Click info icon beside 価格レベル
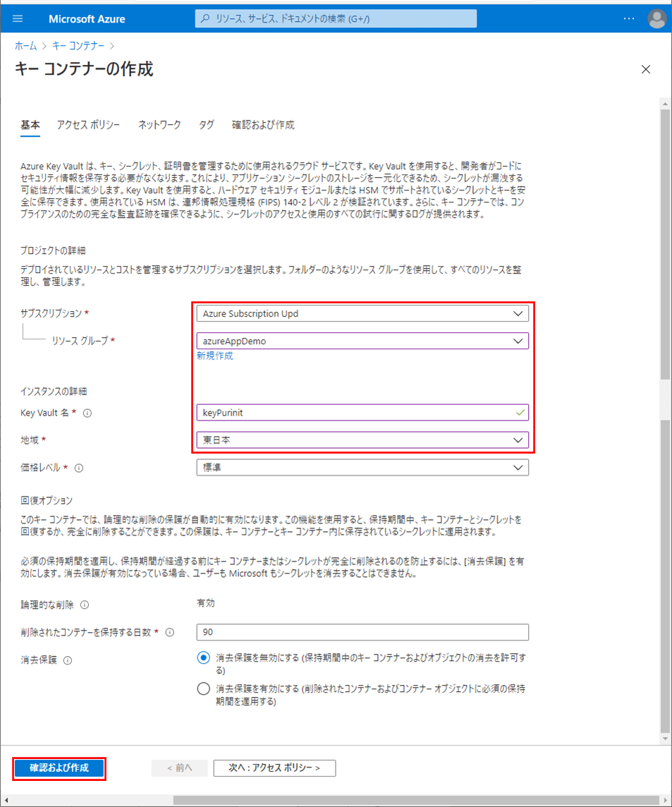 79,468
